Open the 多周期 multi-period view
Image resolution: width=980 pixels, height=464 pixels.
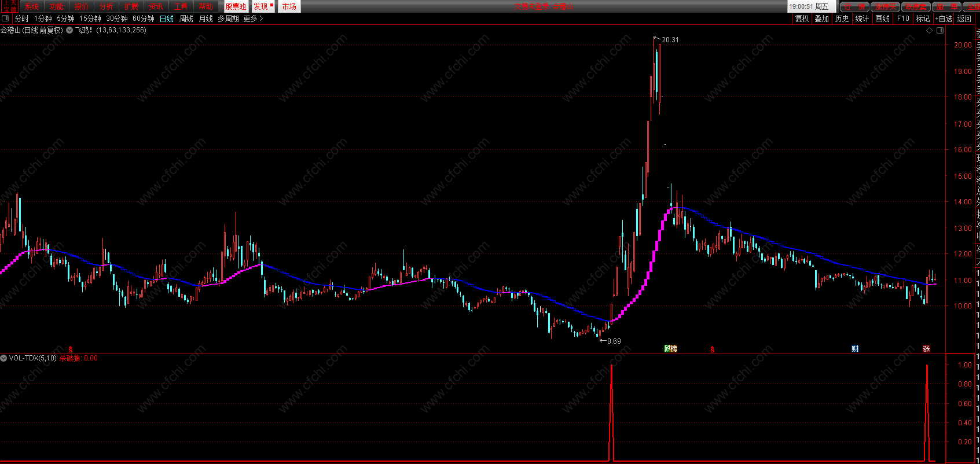[x=229, y=19]
